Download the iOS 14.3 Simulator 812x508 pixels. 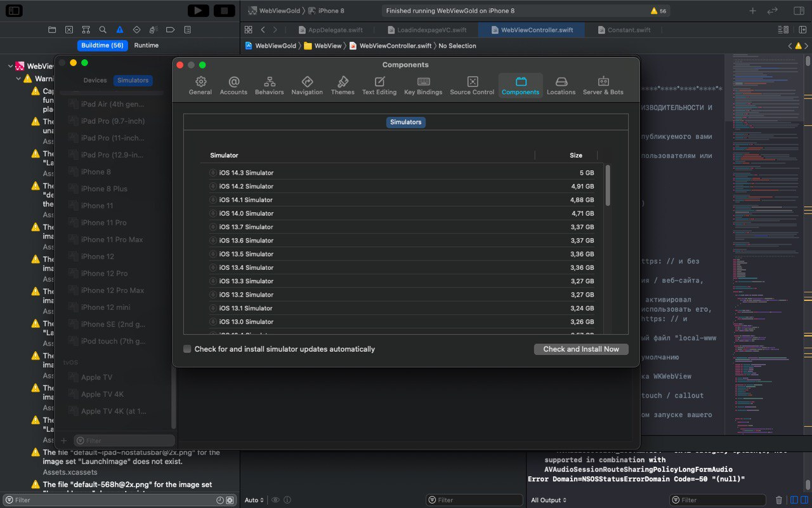213,173
